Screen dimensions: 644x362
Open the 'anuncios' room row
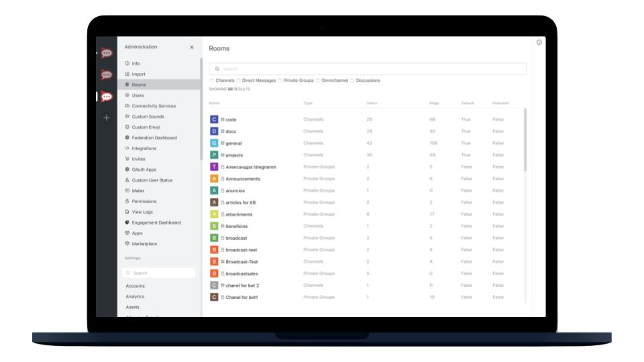point(366,190)
